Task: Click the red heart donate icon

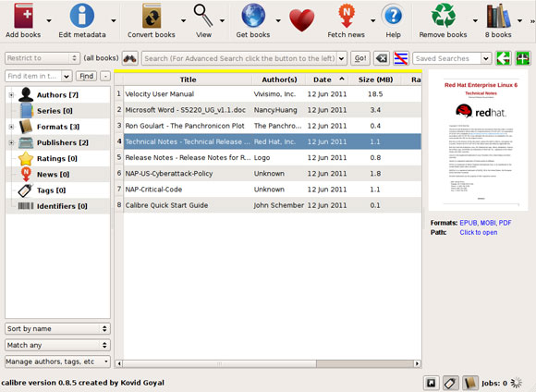Action: click(301, 19)
